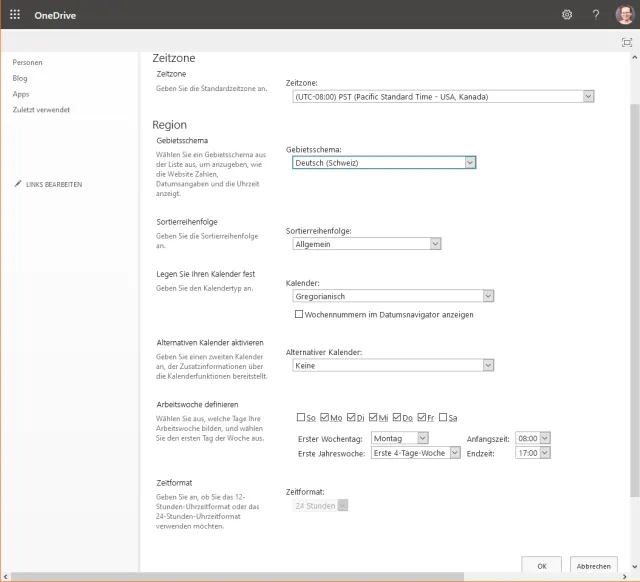Image resolution: width=640 pixels, height=582 pixels.
Task: Enable week numbers in date navigator checkbox
Action: click(299, 314)
